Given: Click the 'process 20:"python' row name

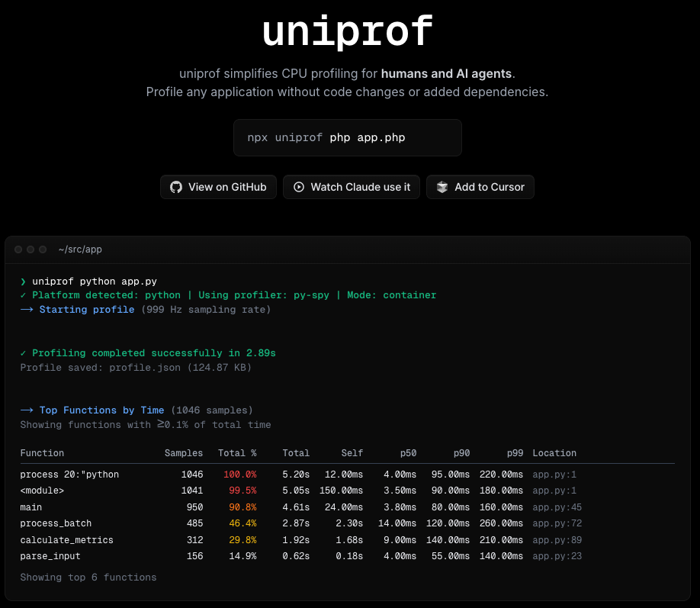Looking at the screenshot, I should click(69, 474).
